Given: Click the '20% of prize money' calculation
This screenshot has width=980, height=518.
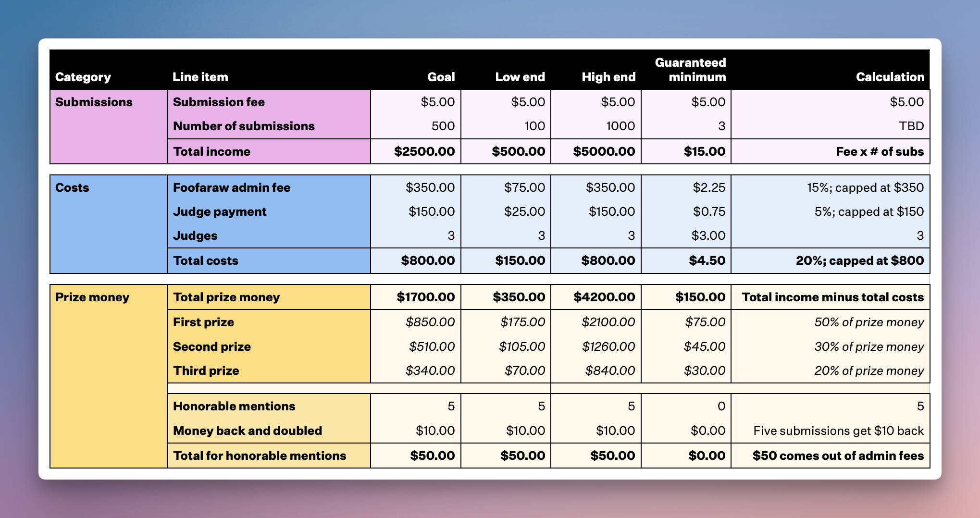Looking at the screenshot, I should [869, 370].
